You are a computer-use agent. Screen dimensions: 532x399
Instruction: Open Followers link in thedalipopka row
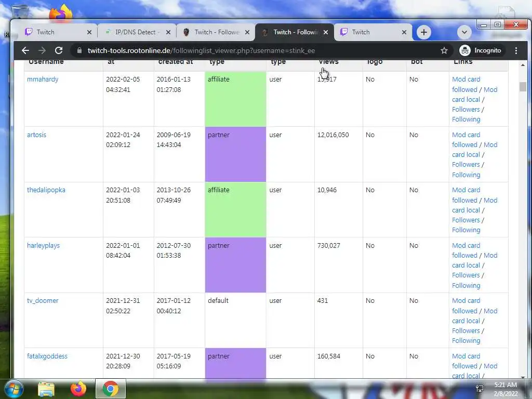click(x=466, y=220)
